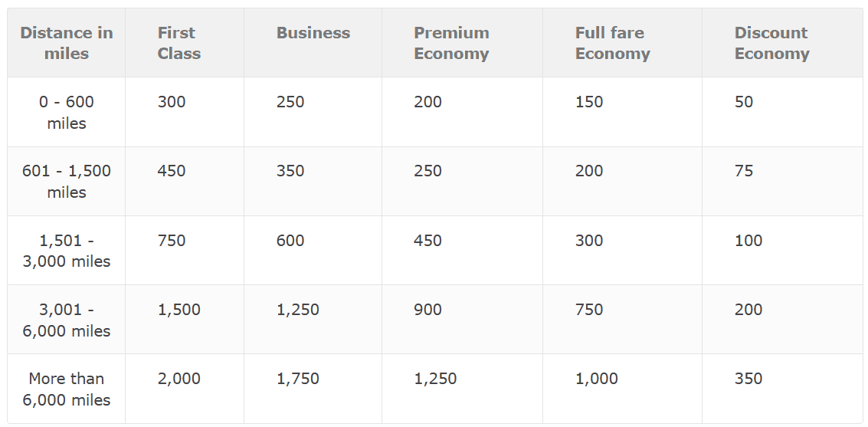868x427 pixels.
Task: Select the Business value 600
Action: click(290, 241)
